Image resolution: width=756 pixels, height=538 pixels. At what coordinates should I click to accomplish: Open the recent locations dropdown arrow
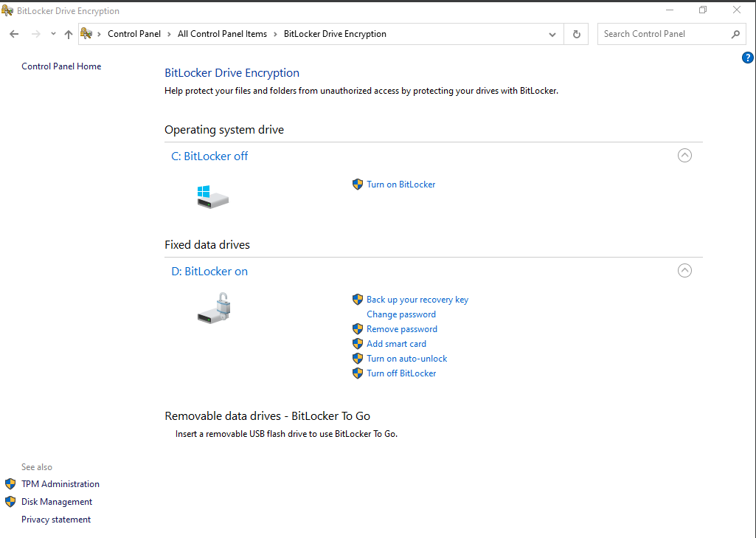click(53, 34)
